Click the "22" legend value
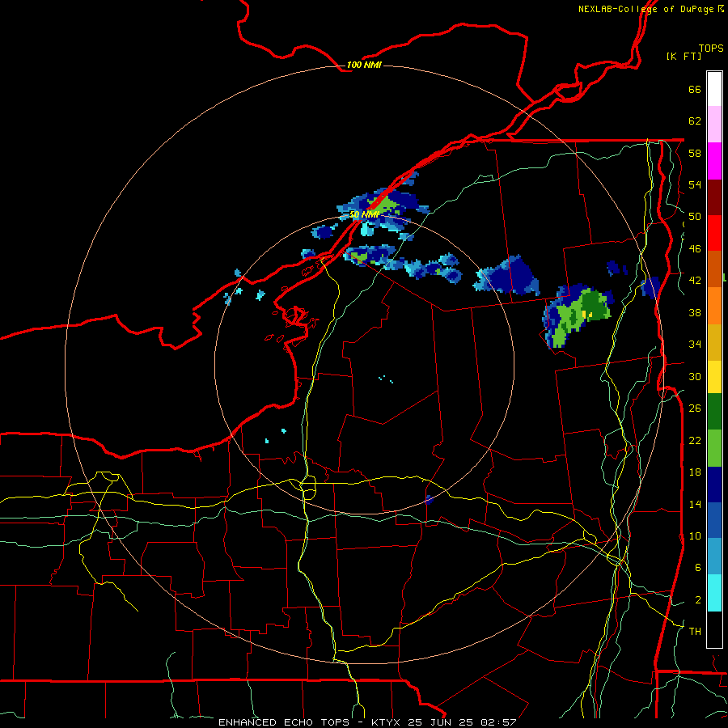 pos(695,440)
